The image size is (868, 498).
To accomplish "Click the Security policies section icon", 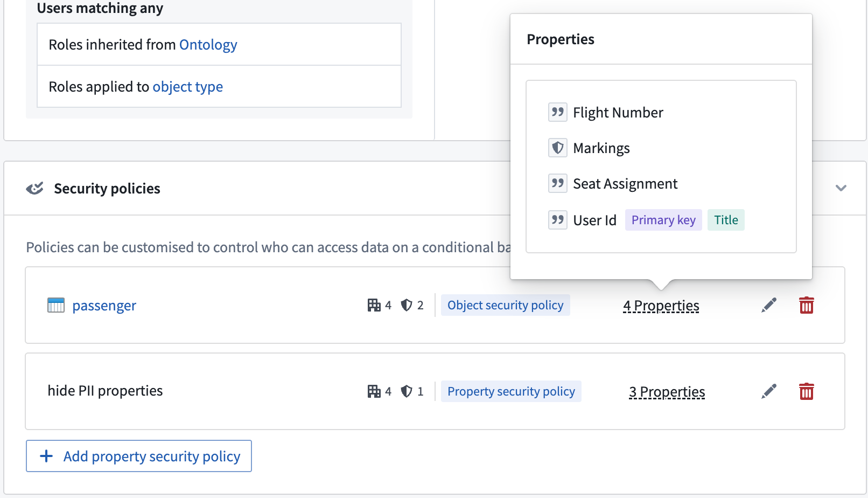I will [x=34, y=188].
